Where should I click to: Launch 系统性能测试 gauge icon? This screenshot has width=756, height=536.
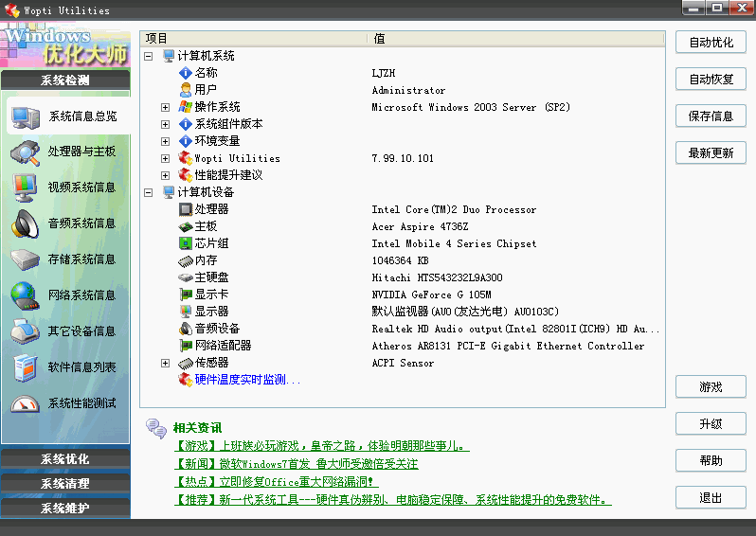(x=25, y=403)
